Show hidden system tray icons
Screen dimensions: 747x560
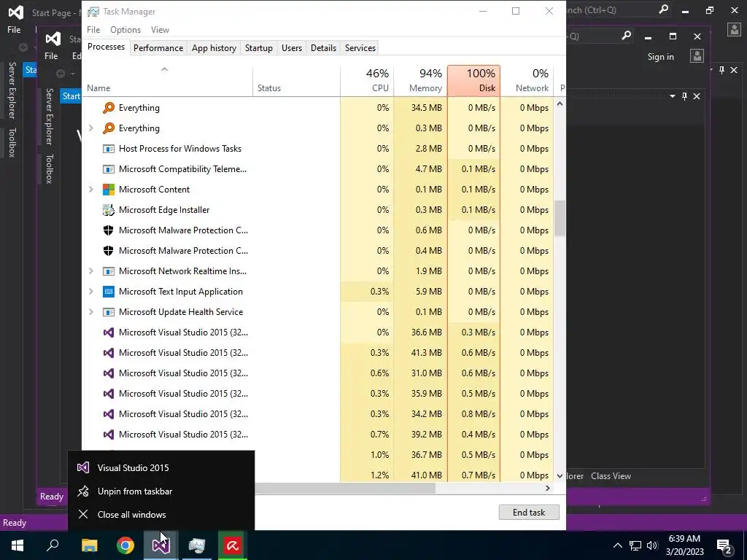pyautogui.click(x=617, y=545)
